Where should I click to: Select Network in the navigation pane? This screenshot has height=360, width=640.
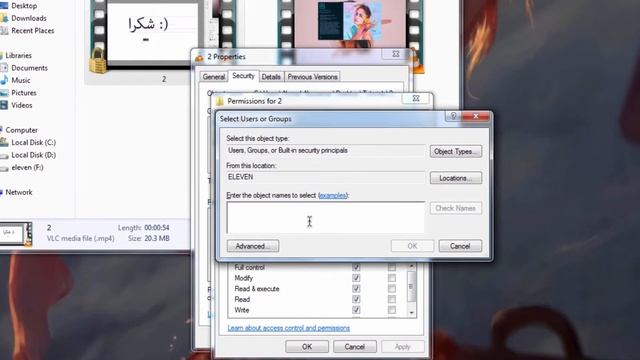pos(19,192)
